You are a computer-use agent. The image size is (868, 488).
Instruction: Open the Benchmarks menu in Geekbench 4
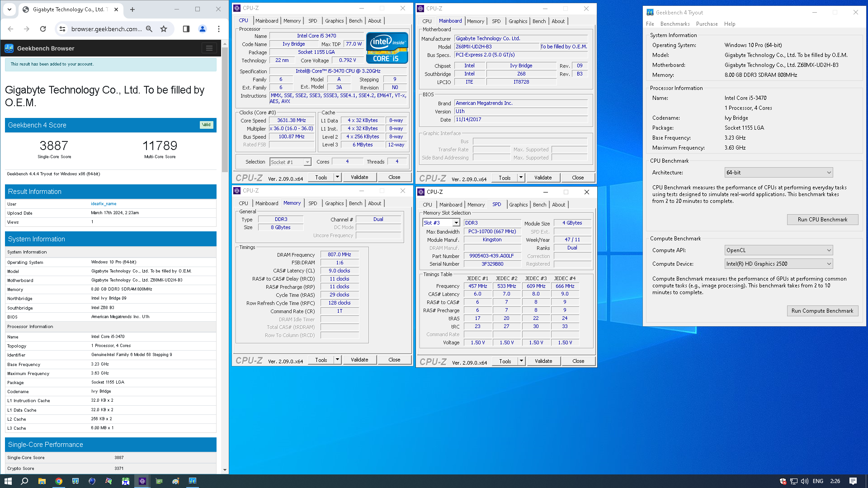pos(675,24)
